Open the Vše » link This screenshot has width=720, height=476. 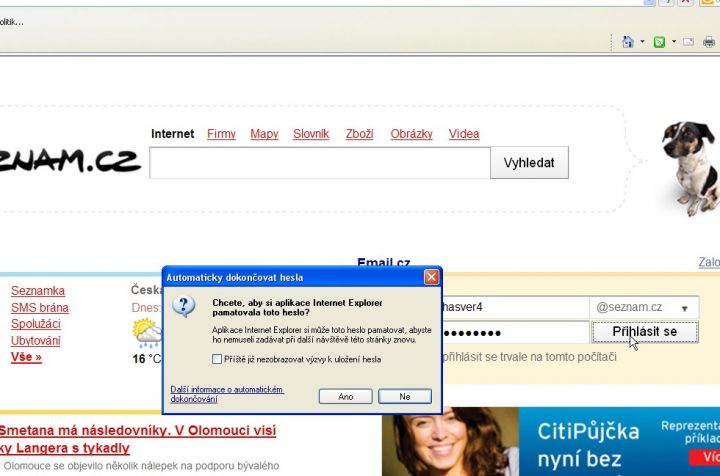point(26,357)
